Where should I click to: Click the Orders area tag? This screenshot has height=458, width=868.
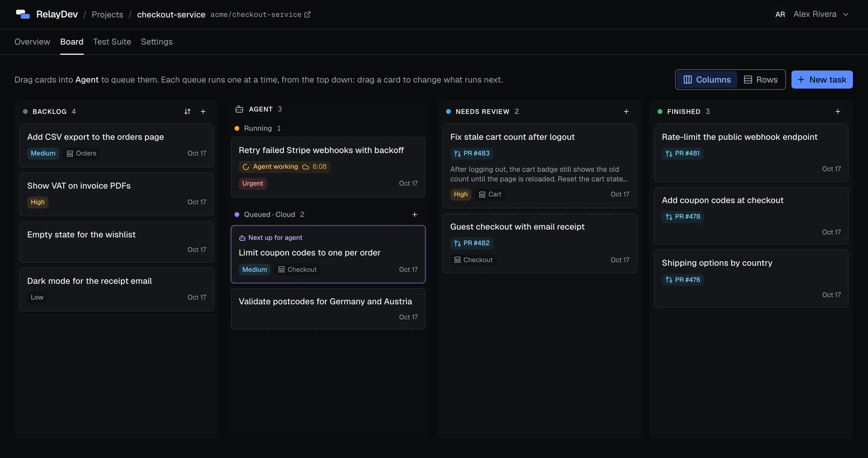pos(82,153)
